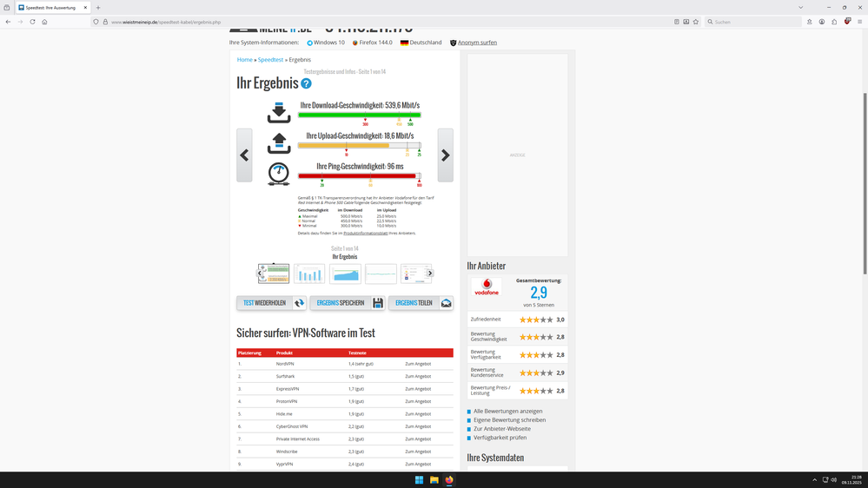Open Firefox account profile icon
868x488 pixels.
pyautogui.click(x=821, y=22)
